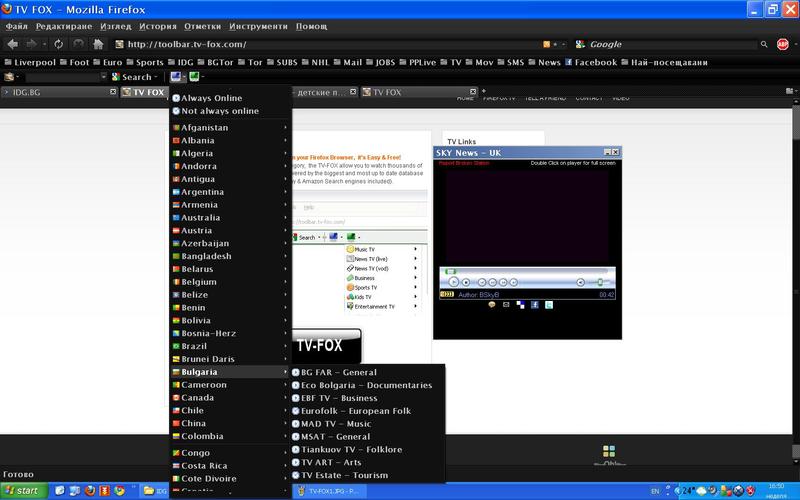This screenshot has height=500, width=800.
Task: Play the SKY News stream
Action: click(x=454, y=282)
